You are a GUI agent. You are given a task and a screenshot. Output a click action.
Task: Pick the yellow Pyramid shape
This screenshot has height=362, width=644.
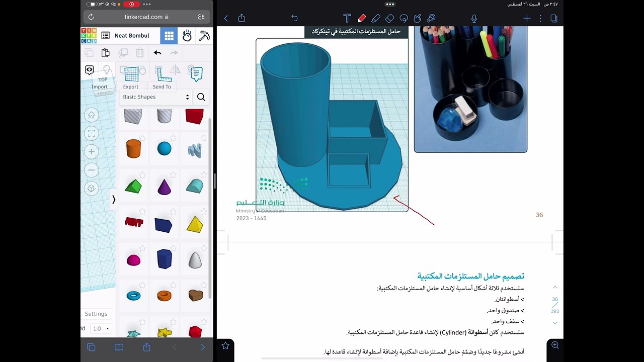pos(195,224)
